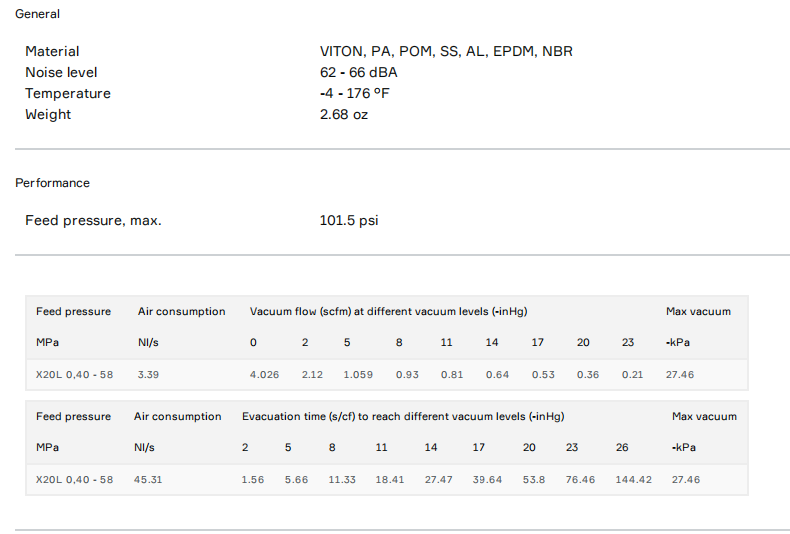
Task: Click the General section heading
Action: tap(37, 14)
